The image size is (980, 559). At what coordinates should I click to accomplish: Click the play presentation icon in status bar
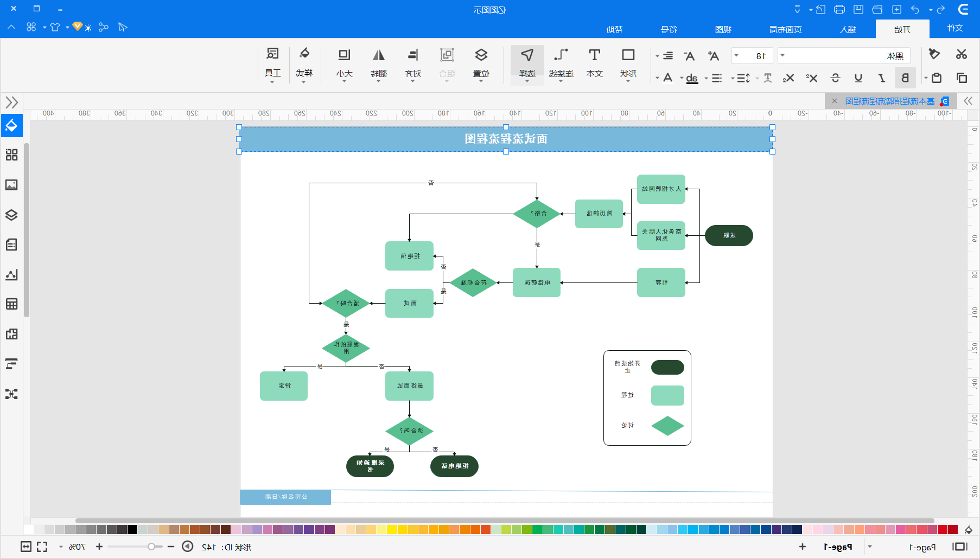(x=187, y=547)
